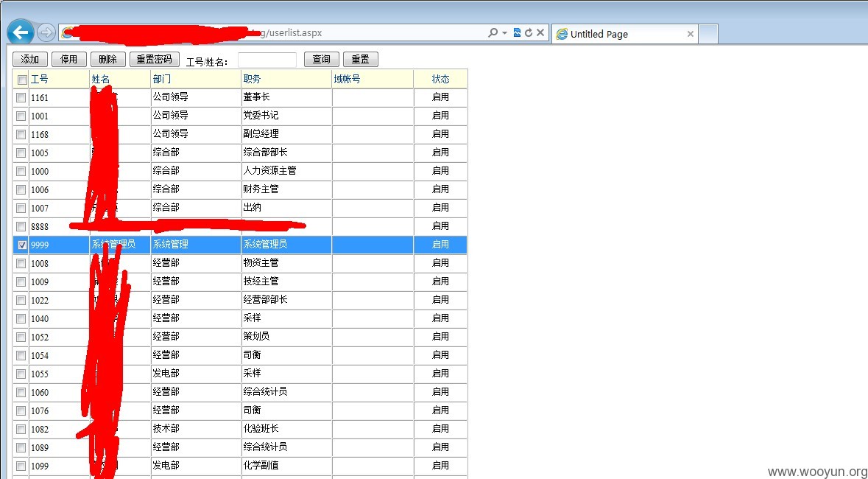Click employee number 1040
The height and width of the screenshot is (479, 868).
40,319
